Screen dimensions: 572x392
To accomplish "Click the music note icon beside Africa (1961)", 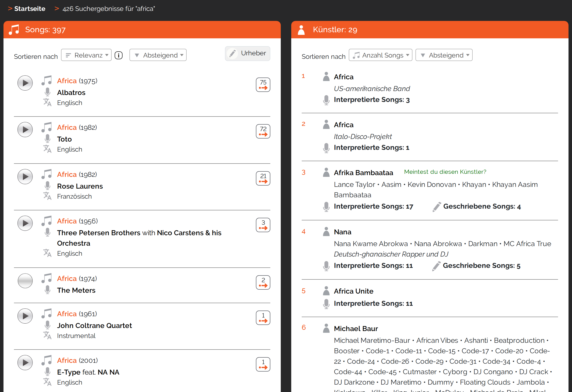I will point(46,313).
